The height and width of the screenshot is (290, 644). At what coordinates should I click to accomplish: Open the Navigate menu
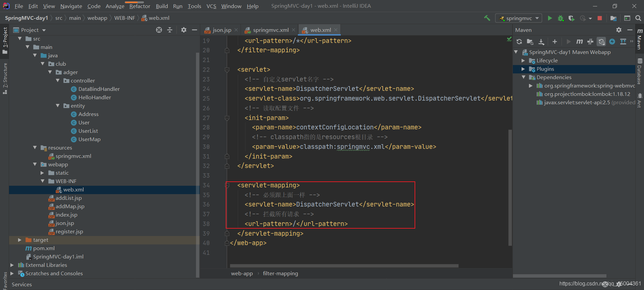pos(71,6)
